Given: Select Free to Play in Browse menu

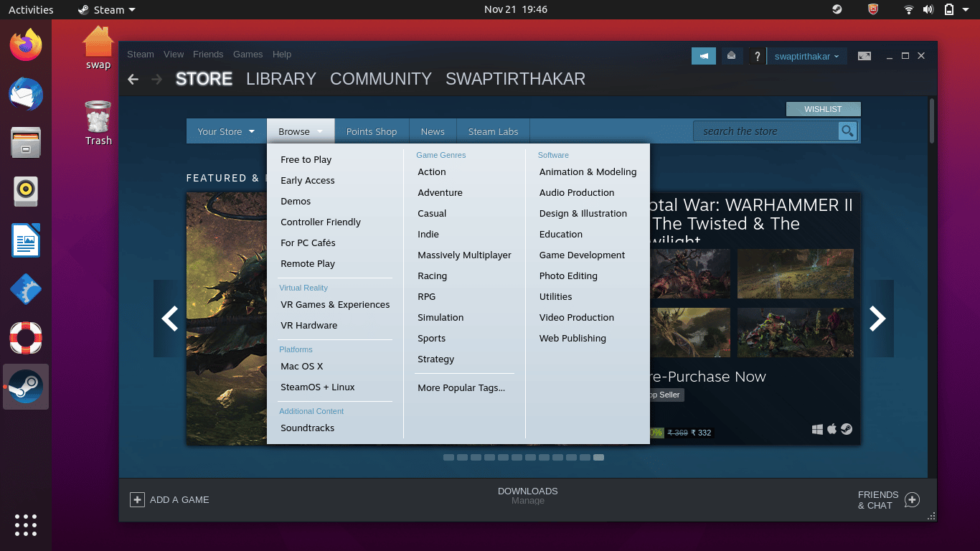Looking at the screenshot, I should point(306,159).
